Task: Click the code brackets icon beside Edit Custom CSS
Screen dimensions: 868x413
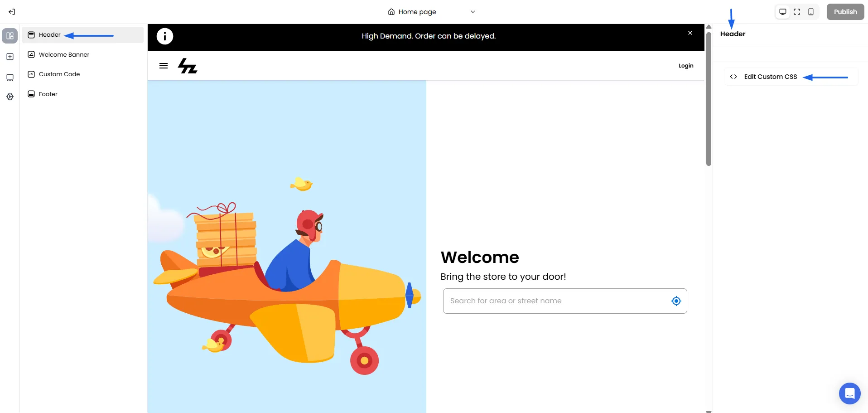Action: pyautogui.click(x=733, y=77)
